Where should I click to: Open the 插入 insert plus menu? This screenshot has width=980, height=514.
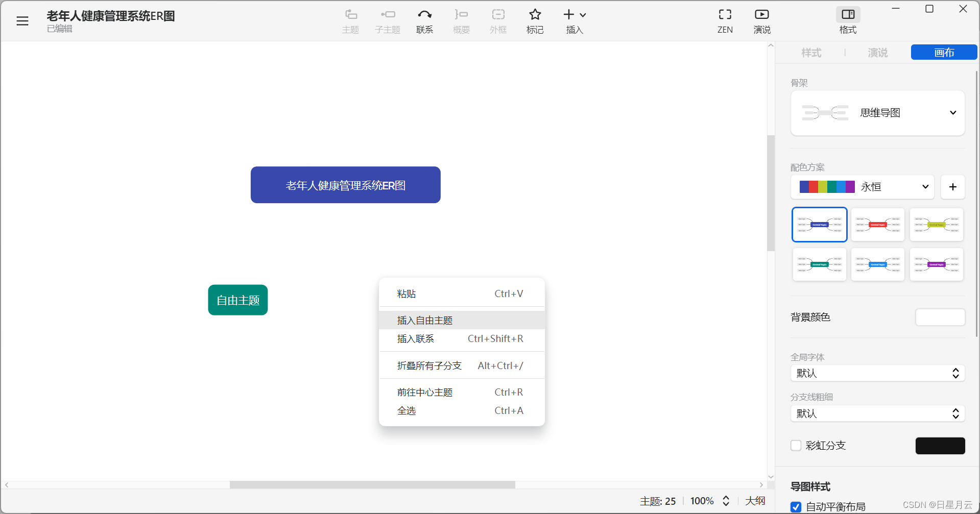click(x=575, y=21)
